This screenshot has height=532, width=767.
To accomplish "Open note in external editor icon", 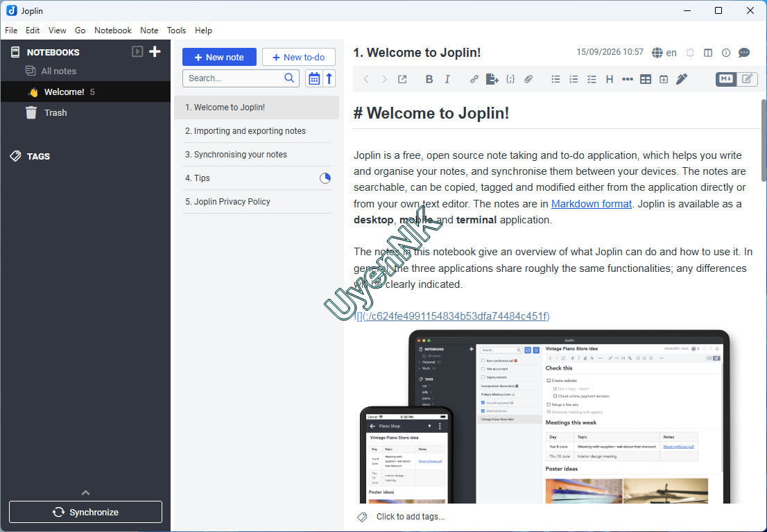I will coord(402,79).
